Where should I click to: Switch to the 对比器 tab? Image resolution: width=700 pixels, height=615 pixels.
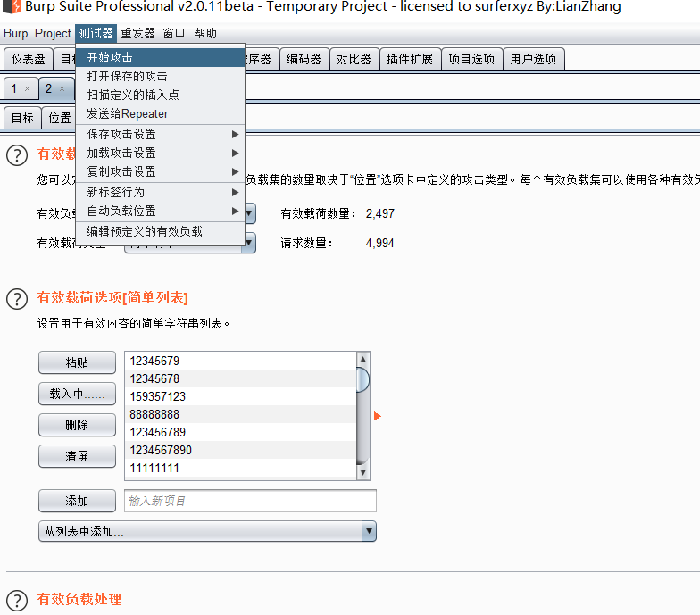pyautogui.click(x=354, y=59)
